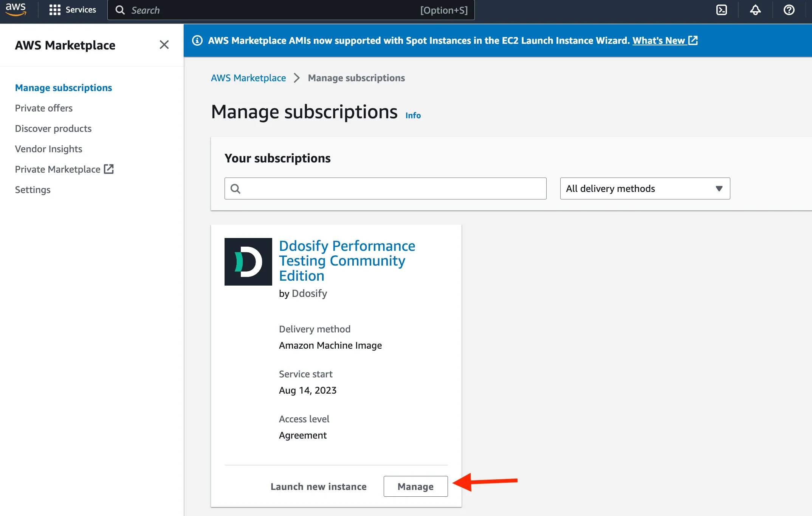Click the Amazon Machine Image delivery value
Image resolution: width=812 pixels, height=516 pixels.
pyautogui.click(x=330, y=345)
